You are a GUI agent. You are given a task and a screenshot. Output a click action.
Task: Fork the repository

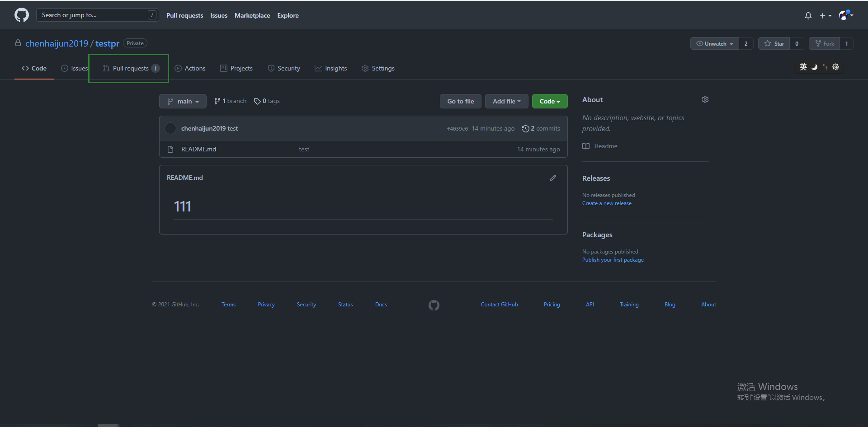(x=824, y=43)
